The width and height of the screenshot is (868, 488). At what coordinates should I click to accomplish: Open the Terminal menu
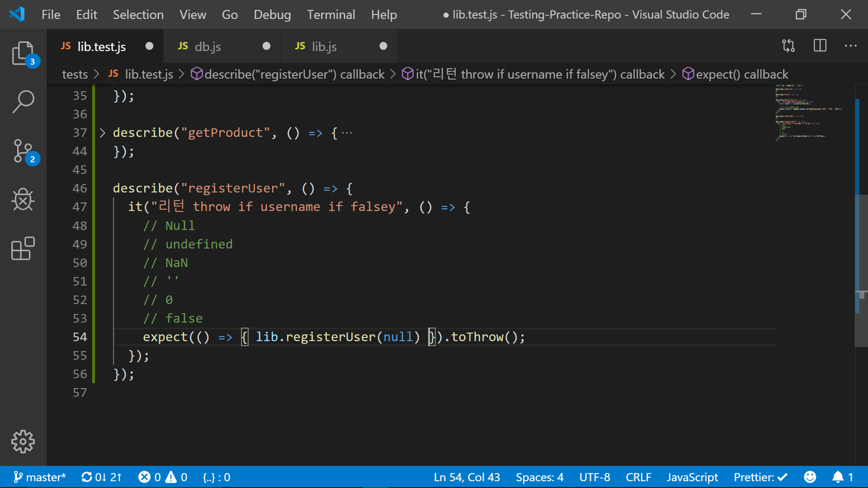pyautogui.click(x=331, y=14)
